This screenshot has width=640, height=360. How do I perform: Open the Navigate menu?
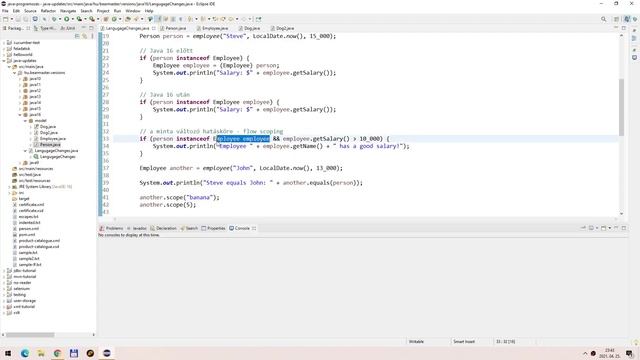point(68,11)
